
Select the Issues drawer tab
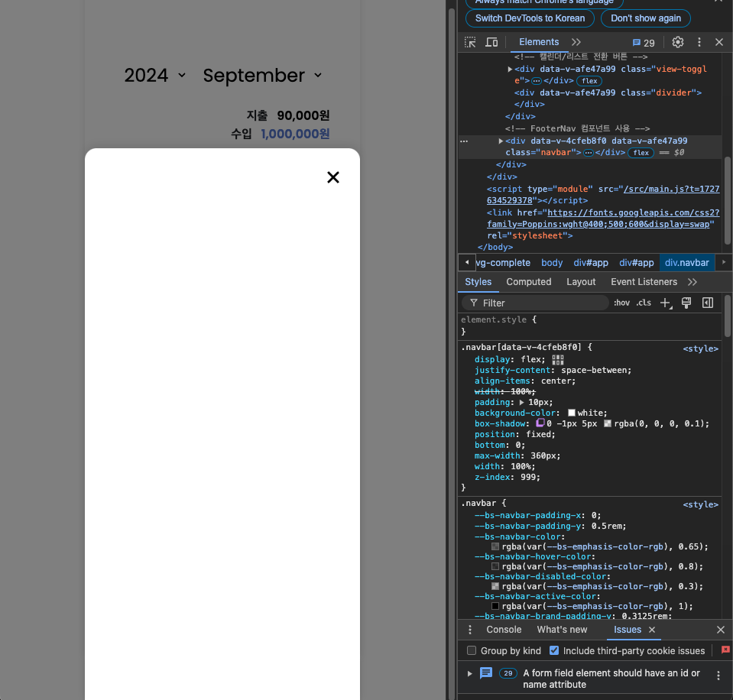tap(627, 630)
